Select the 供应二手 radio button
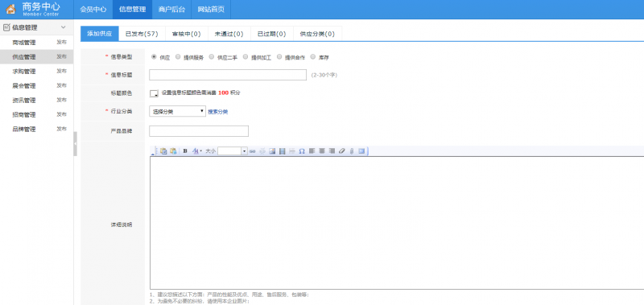Viewport: 644px width, 305px height. point(212,57)
